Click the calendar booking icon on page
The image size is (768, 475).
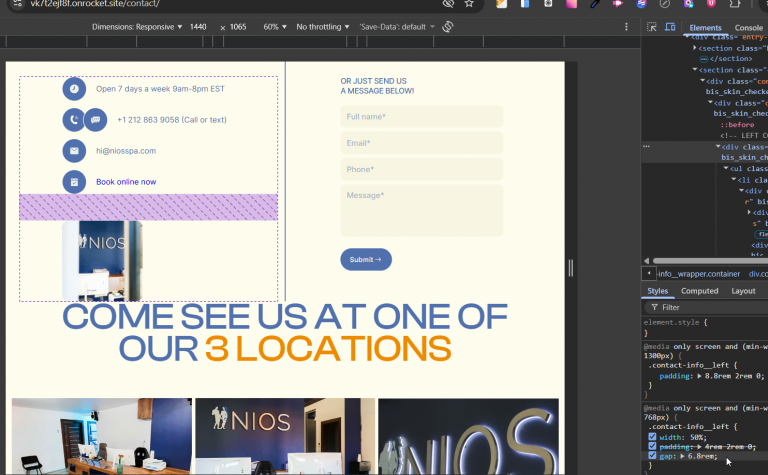74,182
